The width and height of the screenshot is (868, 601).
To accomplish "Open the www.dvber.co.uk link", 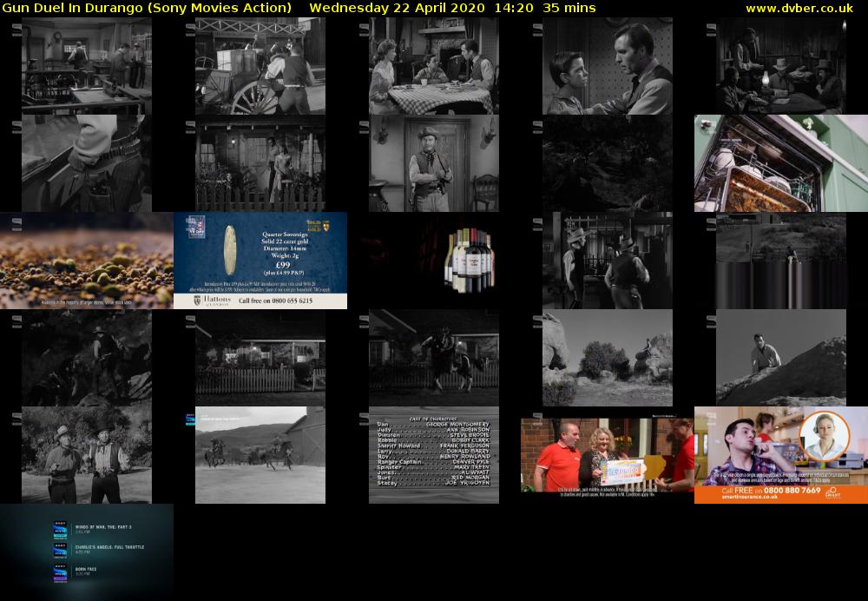I will click(x=799, y=8).
